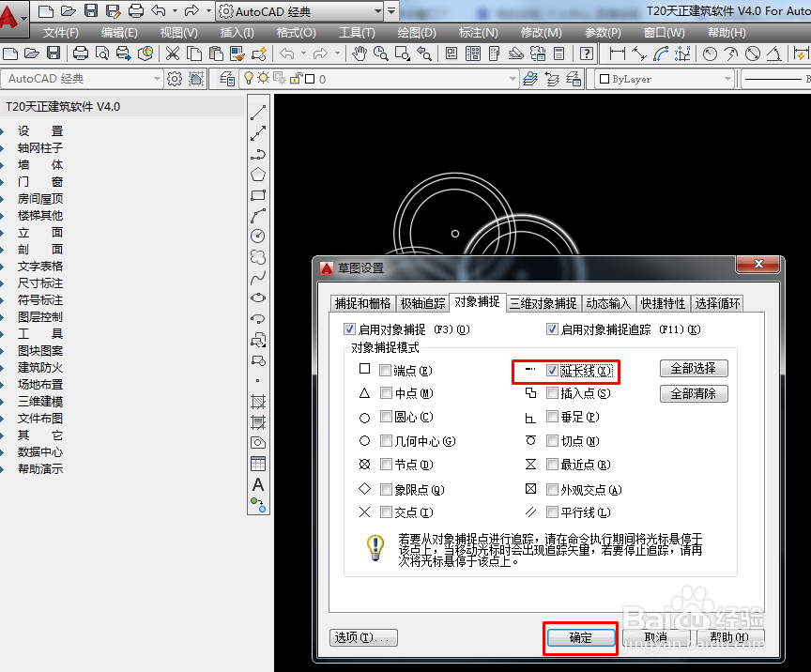The width and height of the screenshot is (811, 672).
Task: Click the Zoom realtime magnifier icon
Action: click(381, 53)
